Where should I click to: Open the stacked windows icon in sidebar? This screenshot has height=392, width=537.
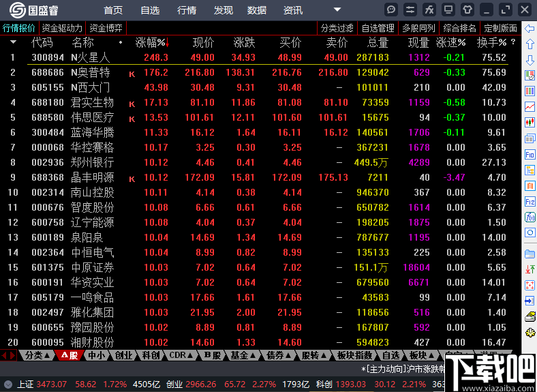pos(530,138)
